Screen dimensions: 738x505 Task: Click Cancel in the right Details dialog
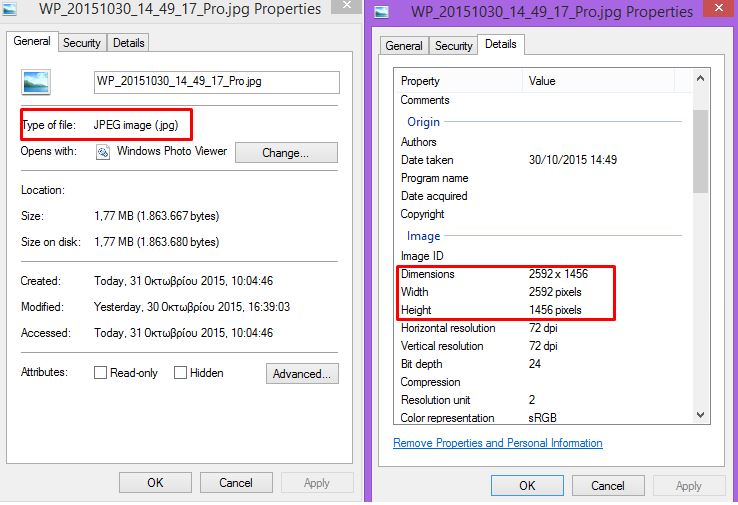(607, 485)
